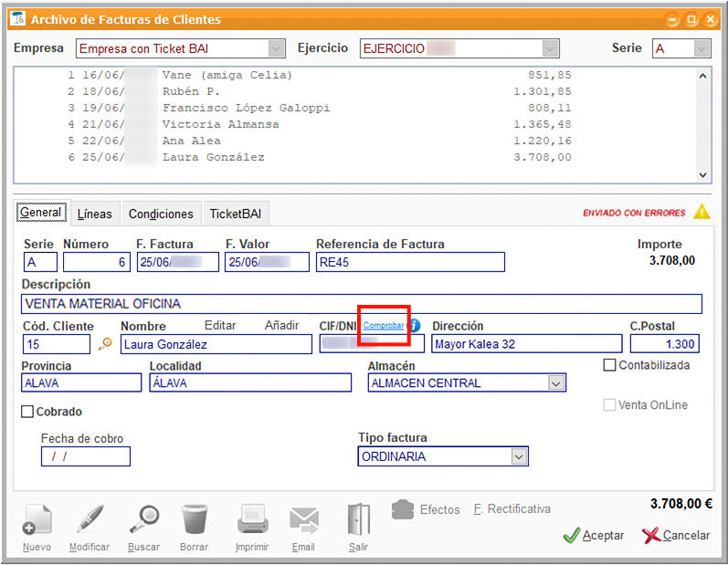Click client search magnifier next to code
Image resolution: width=728 pixels, height=565 pixels.
(x=105, y=344)
